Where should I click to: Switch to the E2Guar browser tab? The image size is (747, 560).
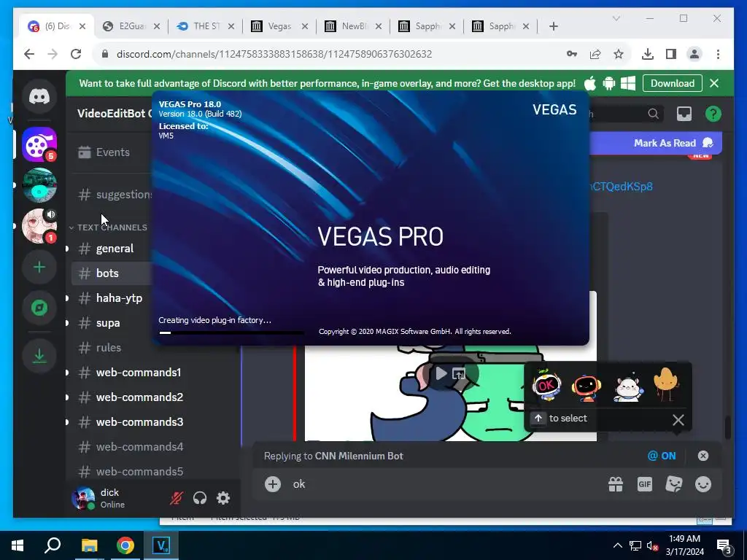pos(131,26)
